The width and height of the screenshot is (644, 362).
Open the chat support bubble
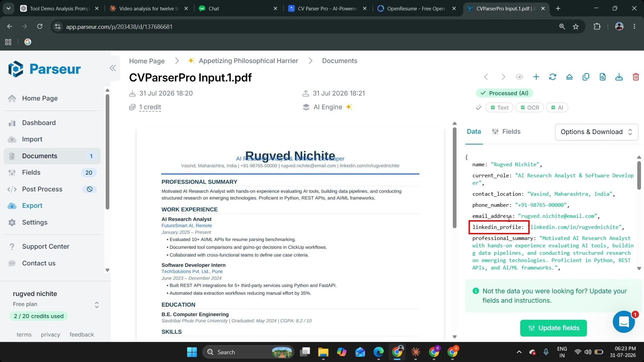point(624,322)
